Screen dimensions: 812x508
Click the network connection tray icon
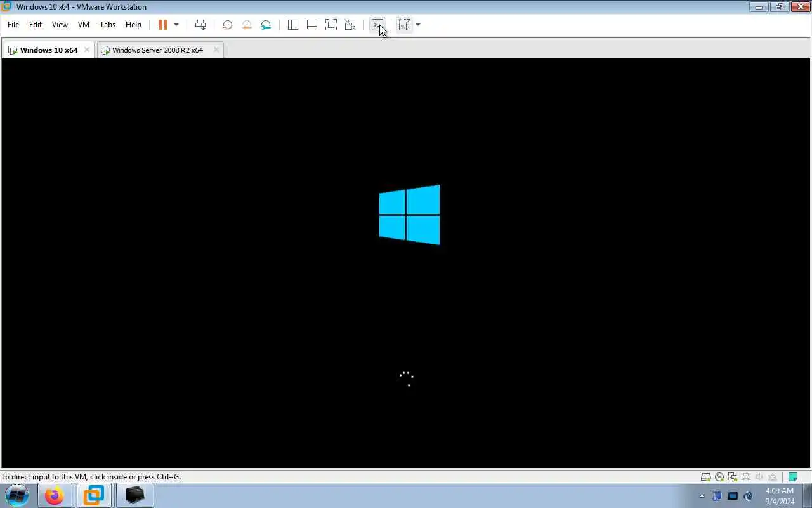coord(748,496)
